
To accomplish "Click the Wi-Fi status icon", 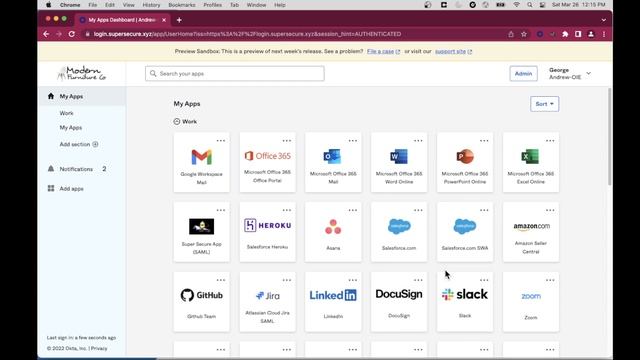I will click(516, 5).
